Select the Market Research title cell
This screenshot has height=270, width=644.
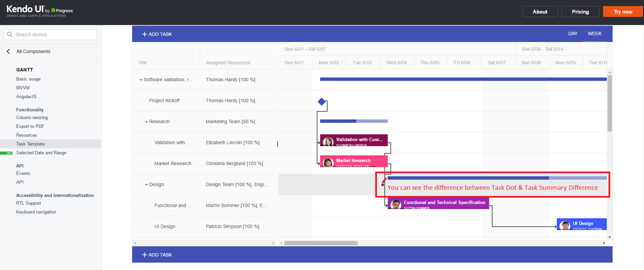tap(166, 163)
